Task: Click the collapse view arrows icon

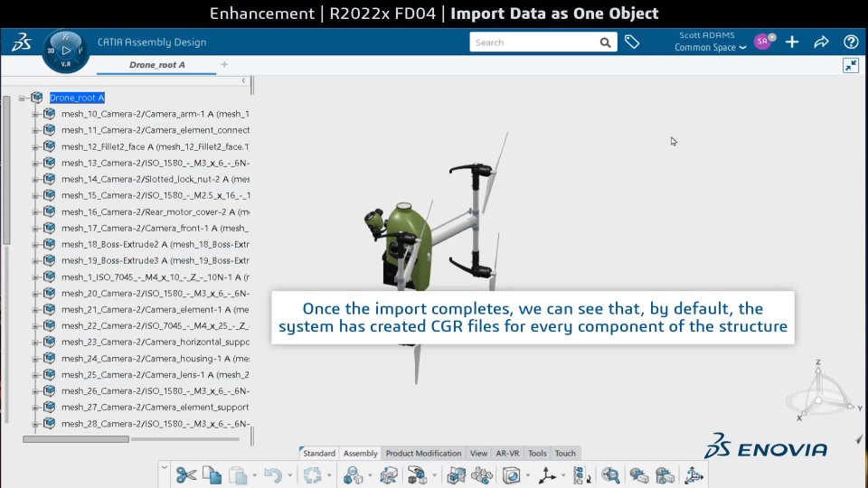Action: pyautogui.click(x=851, y=65)
